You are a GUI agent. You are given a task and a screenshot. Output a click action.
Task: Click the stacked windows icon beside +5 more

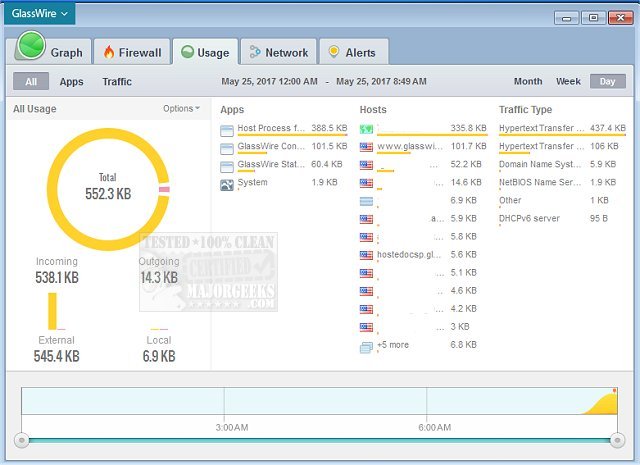point(366,347)
